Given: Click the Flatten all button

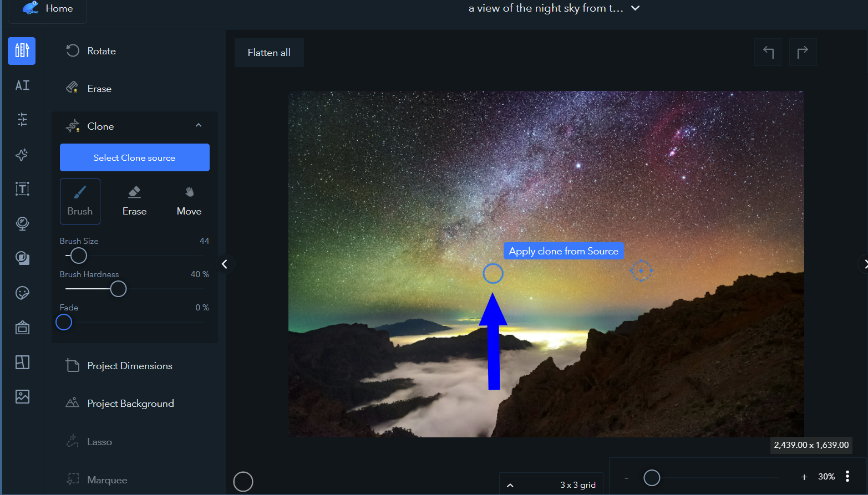Looking at the screenshot, I should tap(269, 53).
